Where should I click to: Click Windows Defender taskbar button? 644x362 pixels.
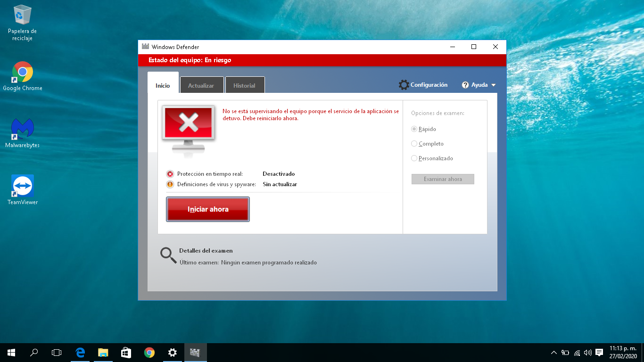point(195,353)
